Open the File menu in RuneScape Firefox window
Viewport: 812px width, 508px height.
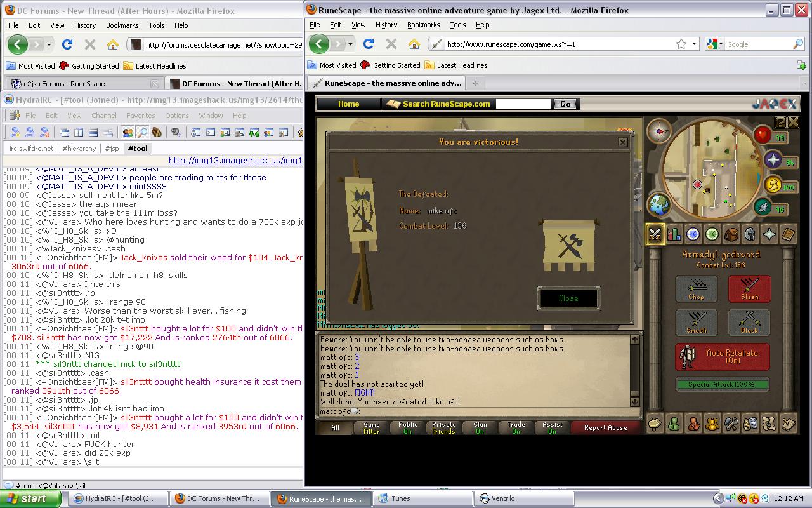tap(315, 25)
